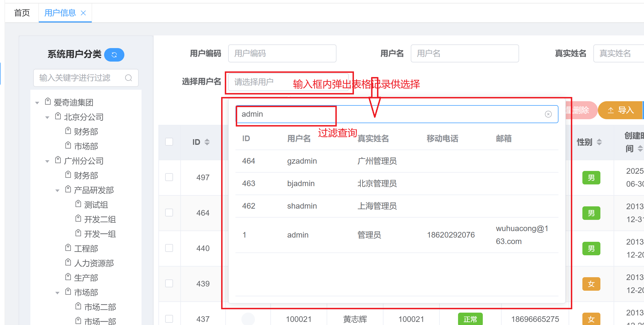Screen dimensions: 644x325
Task: Click the search magnifier in keyword filter
Action: click(129, 78)
